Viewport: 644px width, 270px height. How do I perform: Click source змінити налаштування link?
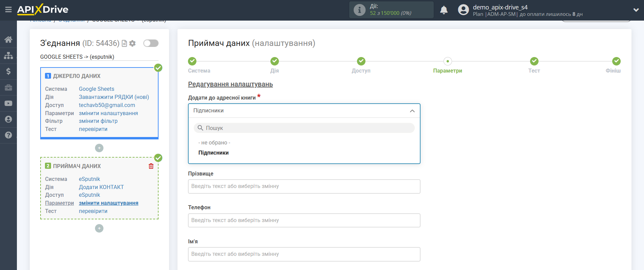click(x=108, y=113)
